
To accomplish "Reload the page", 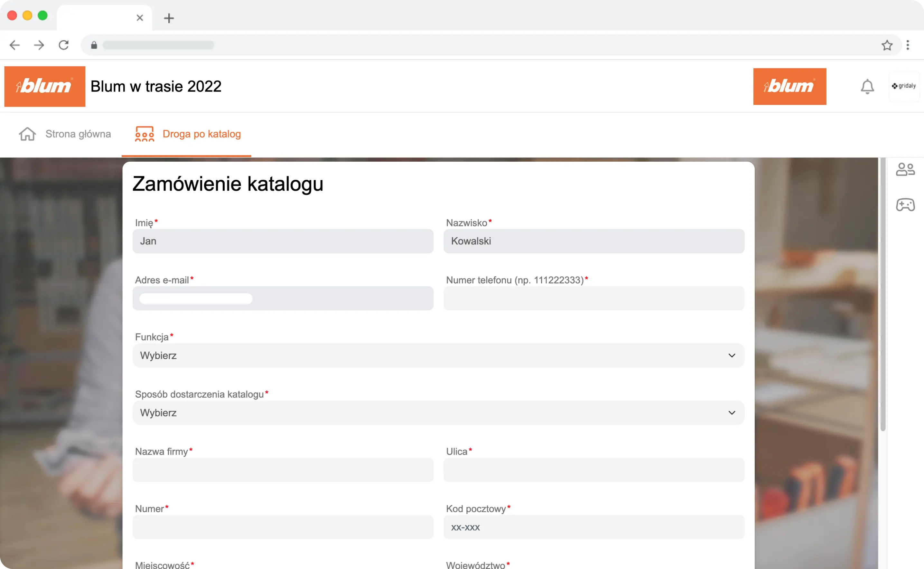I will coord(63,45).
